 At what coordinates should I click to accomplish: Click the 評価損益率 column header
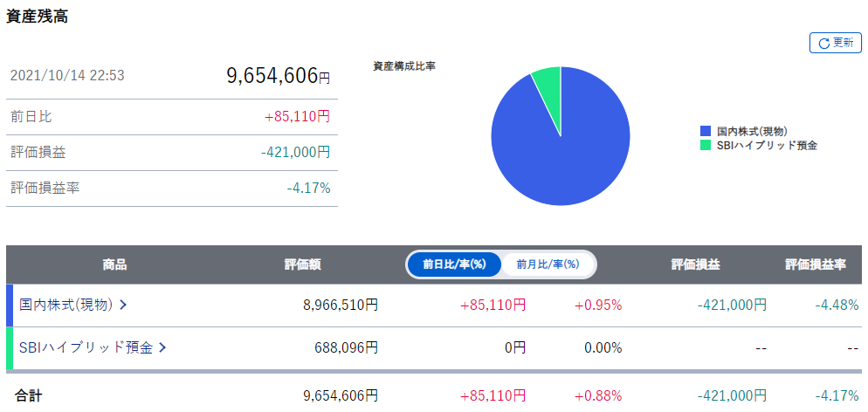pos(815,264)
